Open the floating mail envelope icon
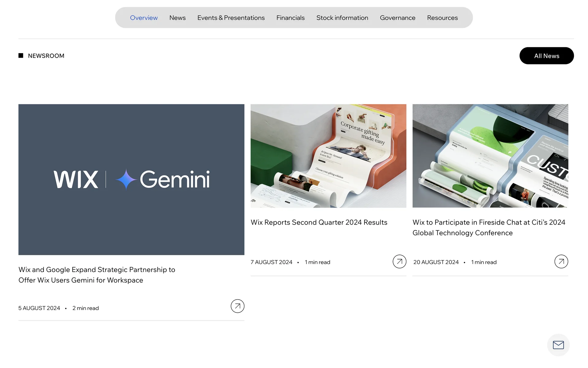The image size is (588, 368). pyautogui.click(x=558, y=345)
